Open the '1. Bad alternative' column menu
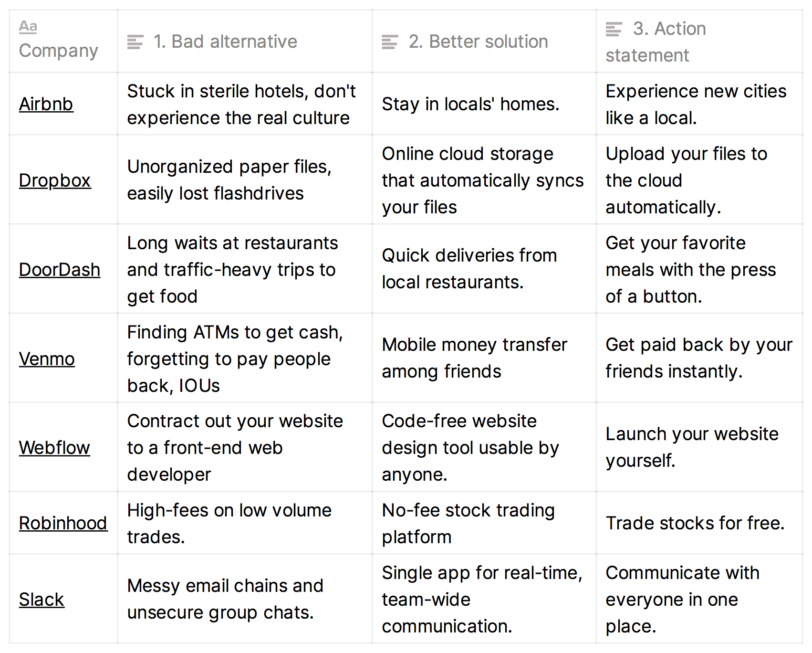 pyautogui.click(x=225, y=41)
